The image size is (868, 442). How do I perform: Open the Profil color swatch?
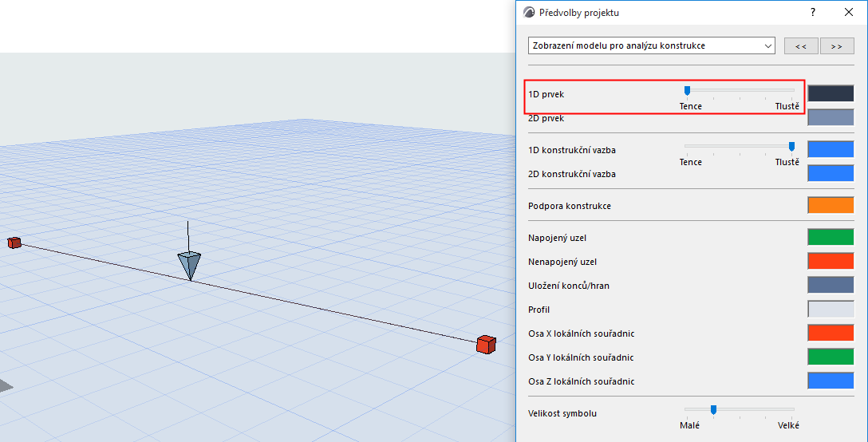[831, 309]
